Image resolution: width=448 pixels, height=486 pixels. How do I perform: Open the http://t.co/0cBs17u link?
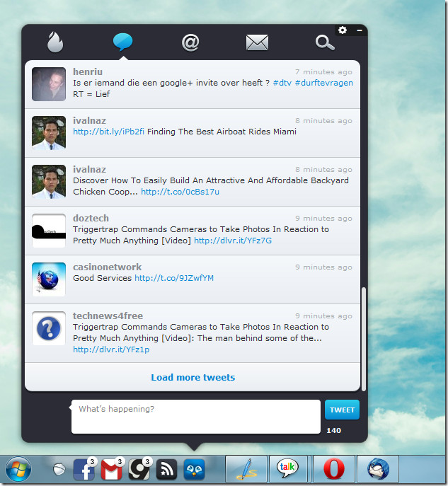coord(180,192)
